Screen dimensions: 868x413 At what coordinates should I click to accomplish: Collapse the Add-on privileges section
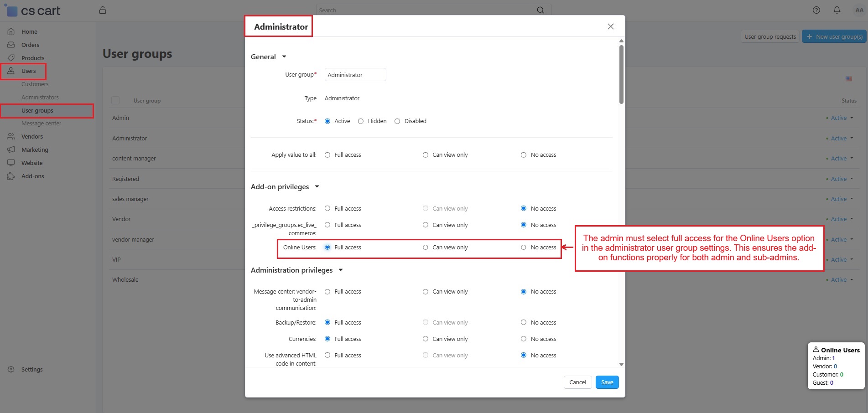click(317, 187)
